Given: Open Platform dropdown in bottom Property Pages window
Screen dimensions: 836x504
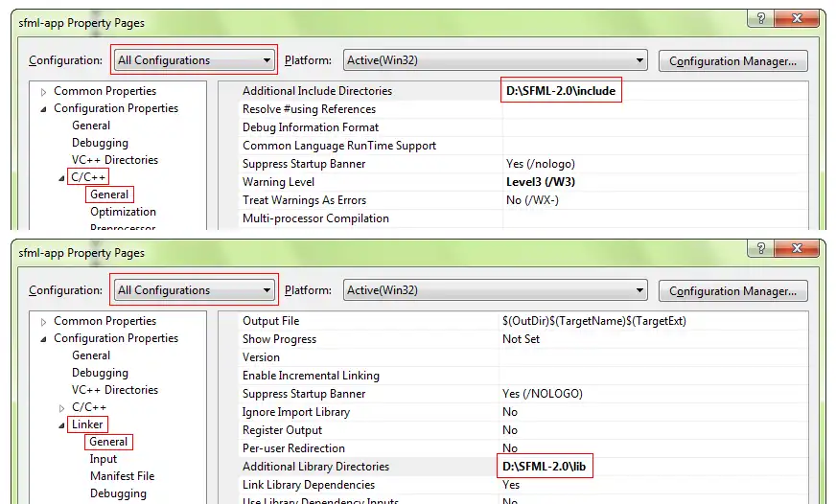Looking at the screenshot, I should click(496, 290).
